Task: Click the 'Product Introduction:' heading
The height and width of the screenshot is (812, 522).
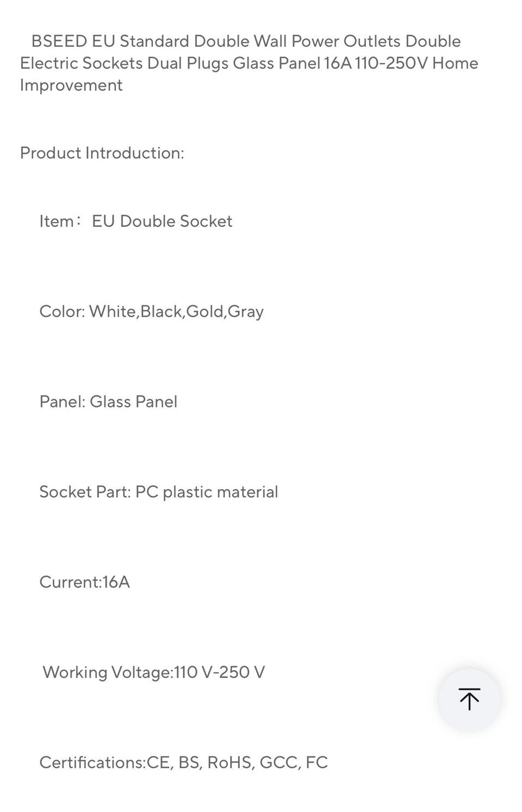Action: (102, 153)
